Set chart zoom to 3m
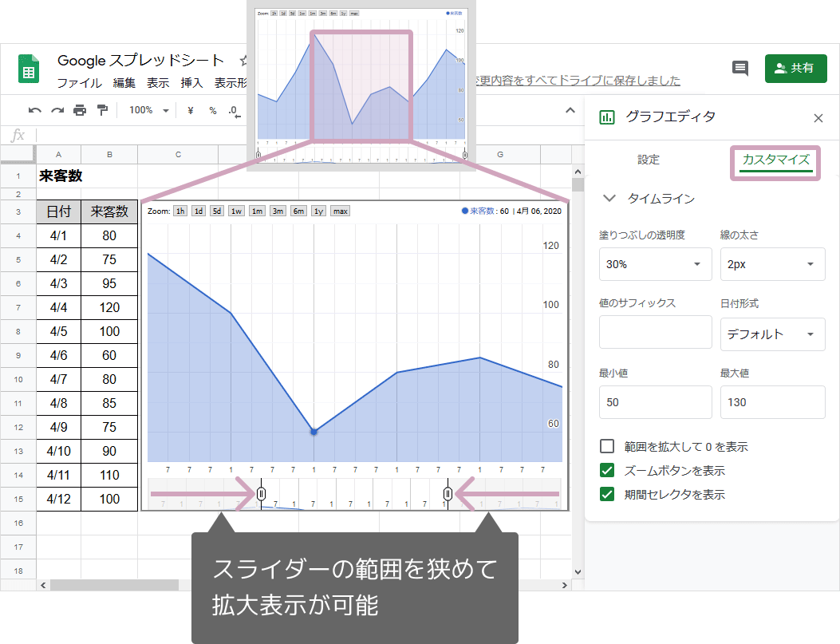 [278, 211]
